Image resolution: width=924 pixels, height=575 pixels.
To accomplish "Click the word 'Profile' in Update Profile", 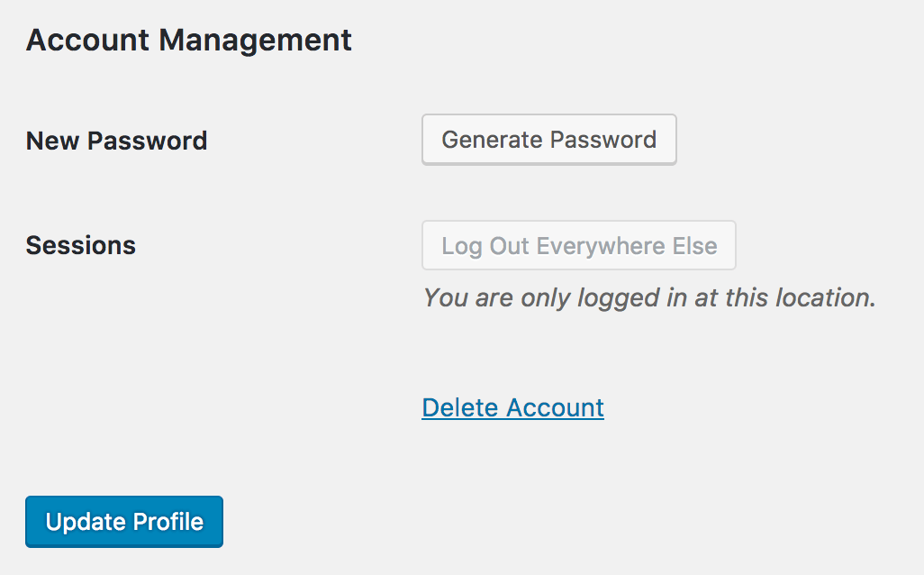I will click(x=168, y=522).
